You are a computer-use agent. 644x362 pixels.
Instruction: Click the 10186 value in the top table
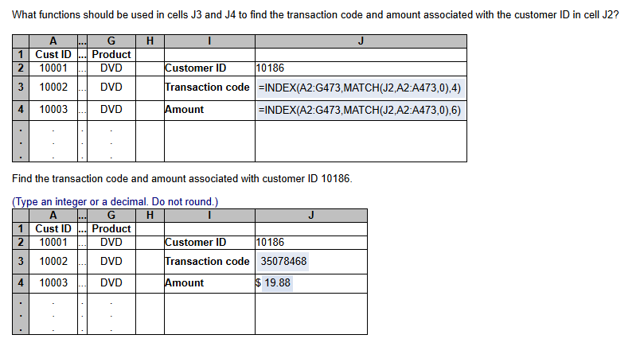point(271,68)
